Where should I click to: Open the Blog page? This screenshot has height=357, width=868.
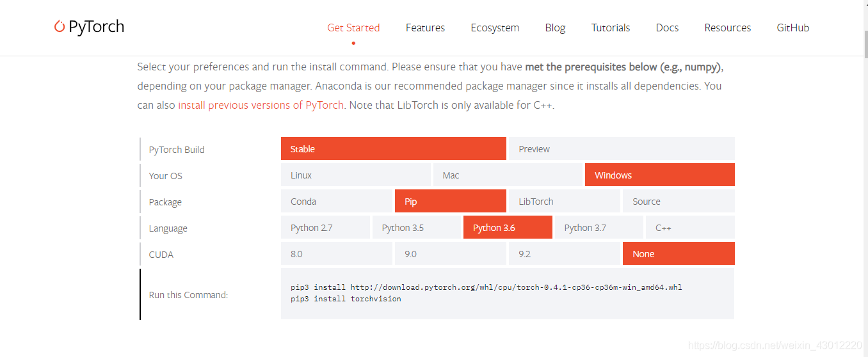coord(555,28)
